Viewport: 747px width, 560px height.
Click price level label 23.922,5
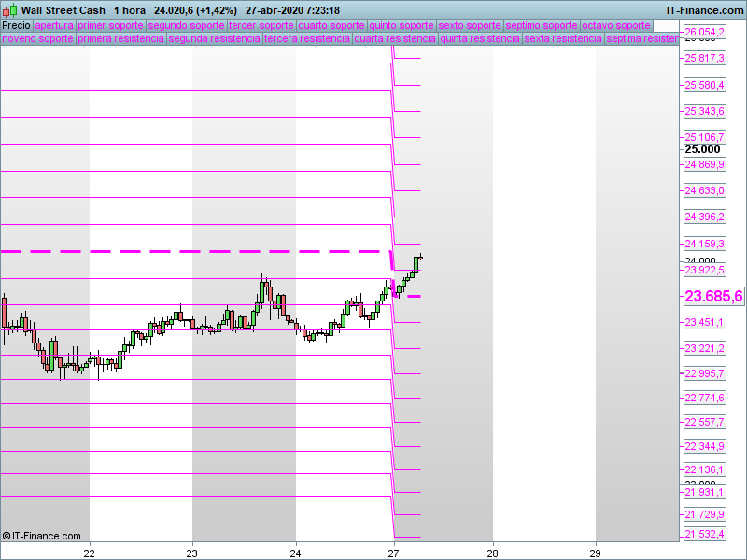point(705,270)
